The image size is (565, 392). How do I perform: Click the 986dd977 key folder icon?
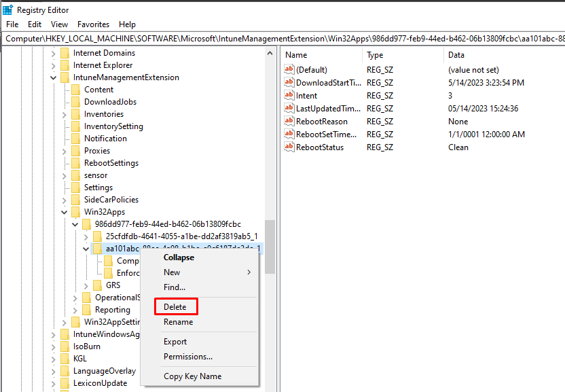coord(86,224)
